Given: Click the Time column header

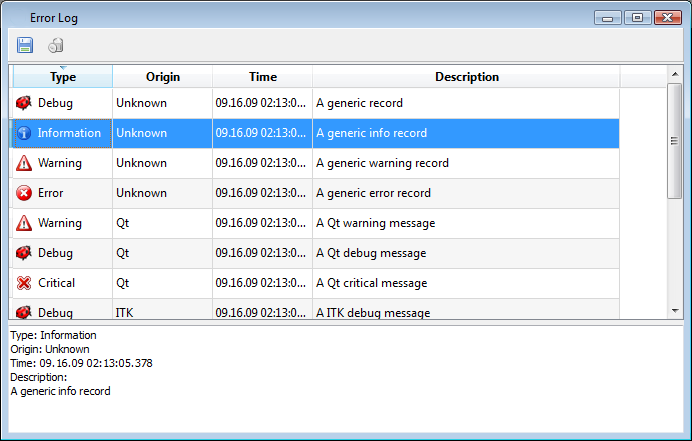Looking at the screenshot, I should pyautogui.click(x=262, y=77).
